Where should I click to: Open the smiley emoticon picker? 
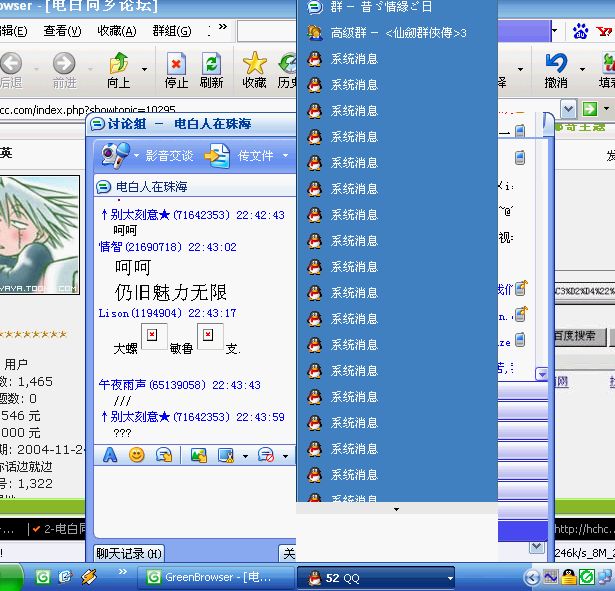pyautogui.click(x=137, y=455)
